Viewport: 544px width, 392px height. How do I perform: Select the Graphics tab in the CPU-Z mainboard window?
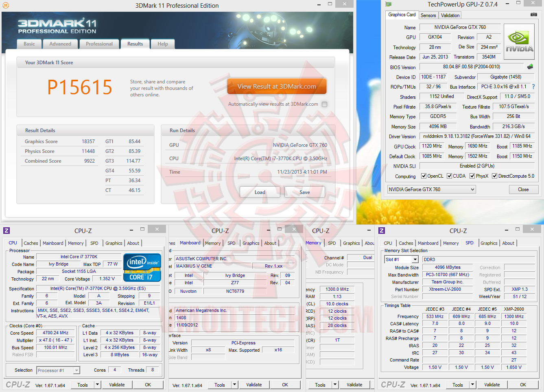click(251, 243)
